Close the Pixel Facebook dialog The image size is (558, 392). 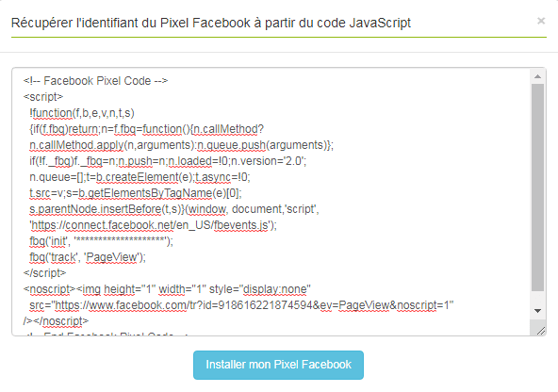coord(541,21)
